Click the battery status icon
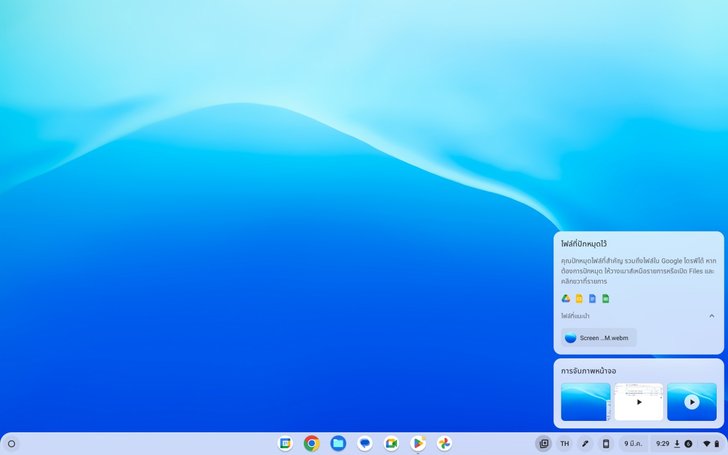 click(x=716, y=444)
